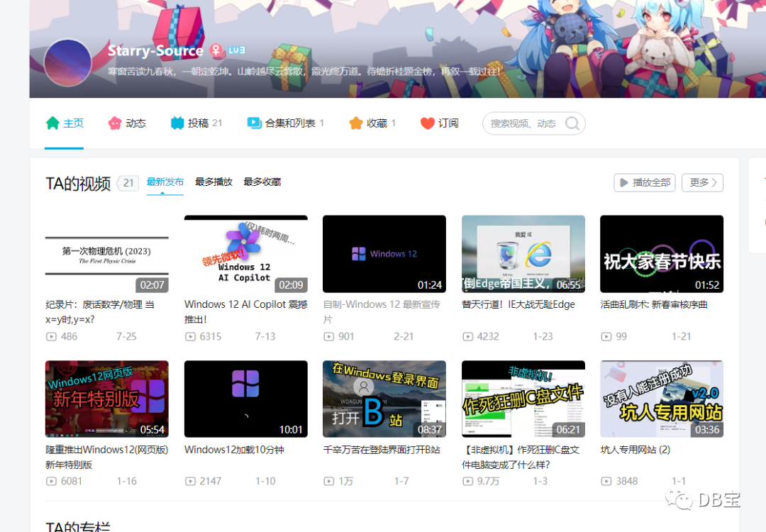Open the 10:01 Windows loading thumbnail
This screenshot has height=532, width=766.
[x=245, y=399]
